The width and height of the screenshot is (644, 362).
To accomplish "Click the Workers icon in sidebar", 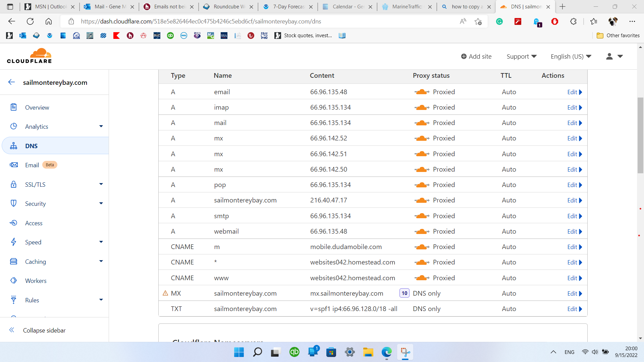I will pos(13,281).
